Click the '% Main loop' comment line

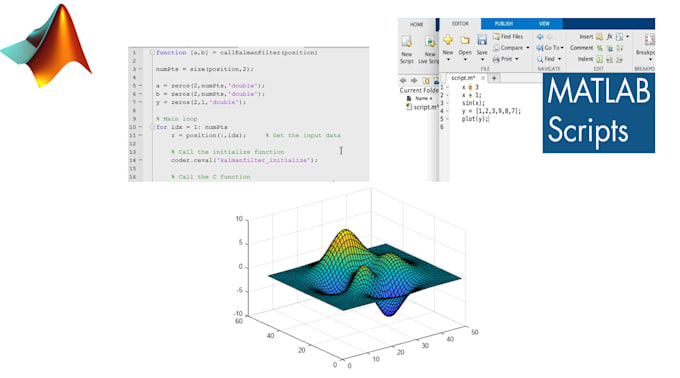(177, 119)
